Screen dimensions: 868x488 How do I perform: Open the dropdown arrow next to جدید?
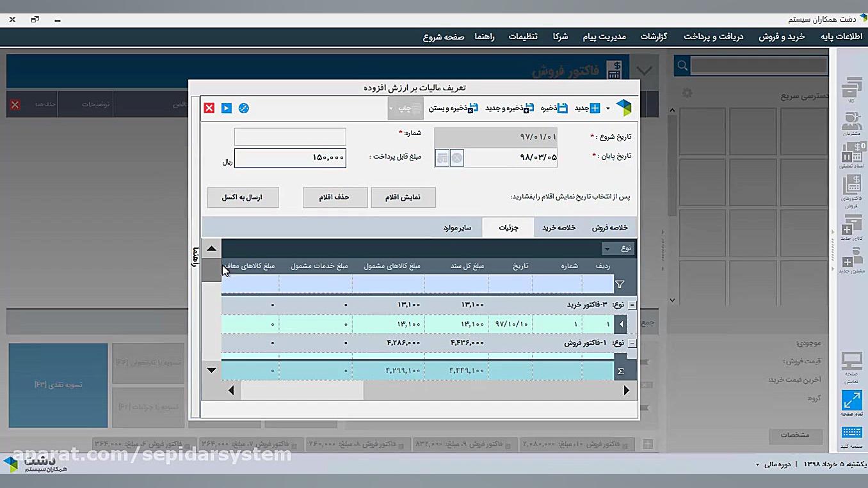click(608, 108)
